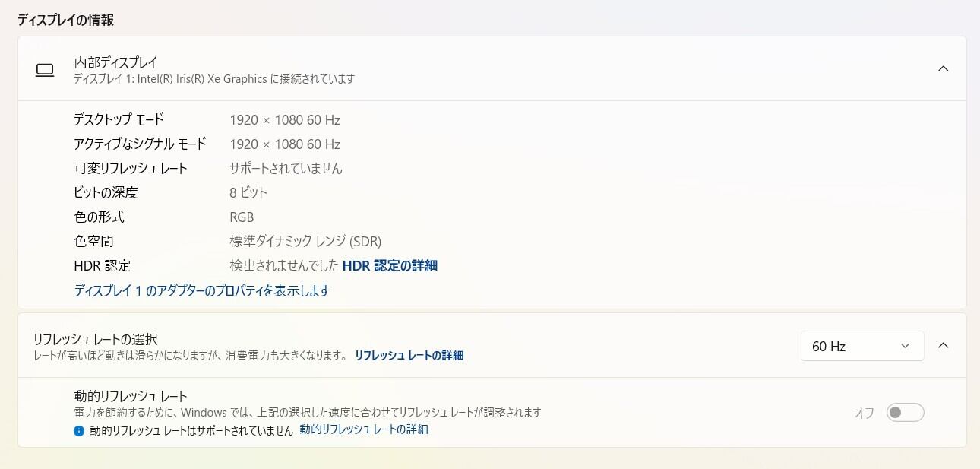Click the 色空間 SDR value text
Screen dimensions: 980x469
coord(305,241)
